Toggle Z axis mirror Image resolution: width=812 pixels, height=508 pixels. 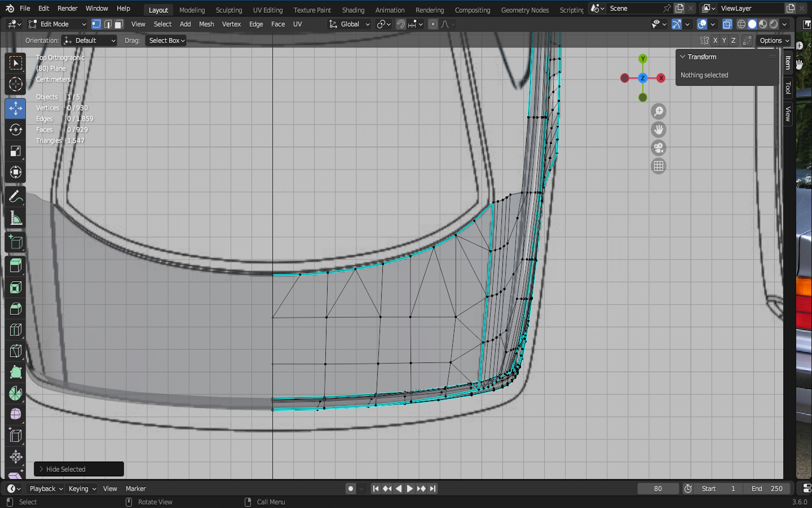734,41
